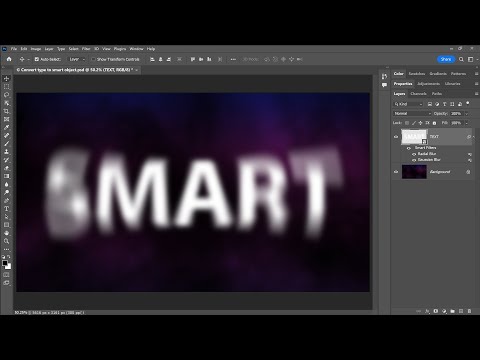Toggle Gaussian Blur filter visibility

[414, 160]
